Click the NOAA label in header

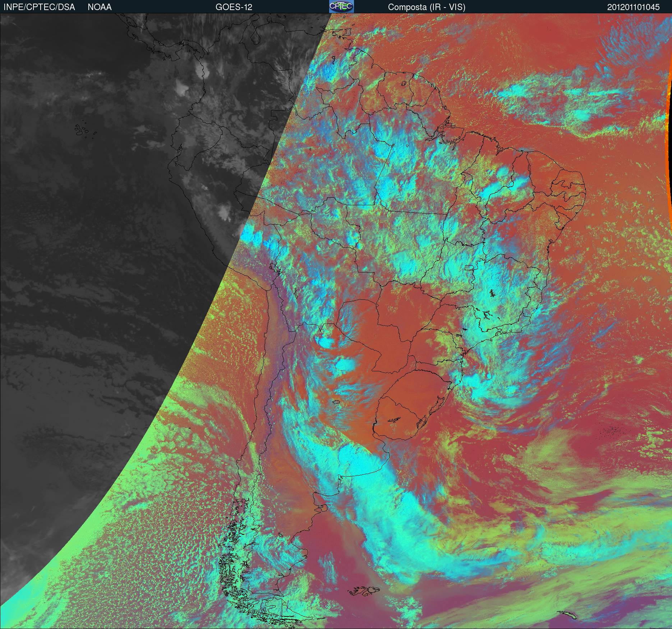[100, 7]
